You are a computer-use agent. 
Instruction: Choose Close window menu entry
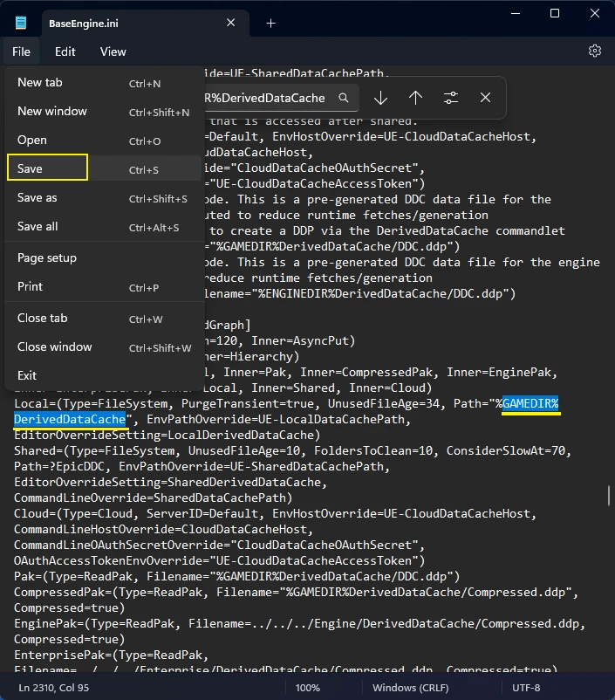(104, 347)
